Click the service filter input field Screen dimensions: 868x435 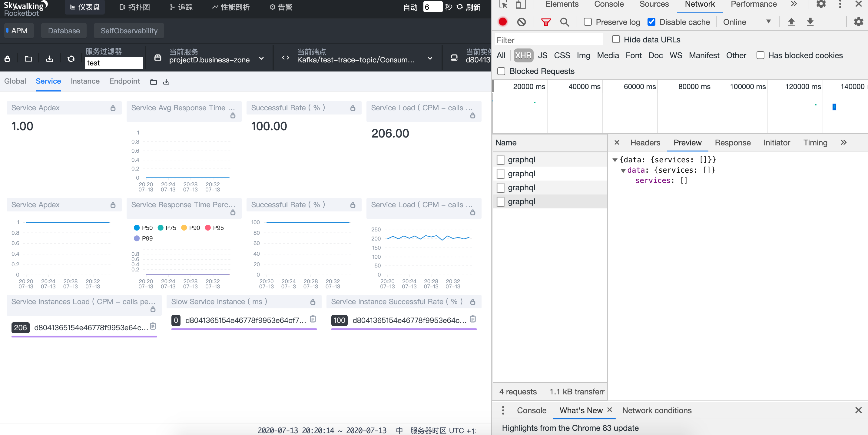(x=114, y=63)
